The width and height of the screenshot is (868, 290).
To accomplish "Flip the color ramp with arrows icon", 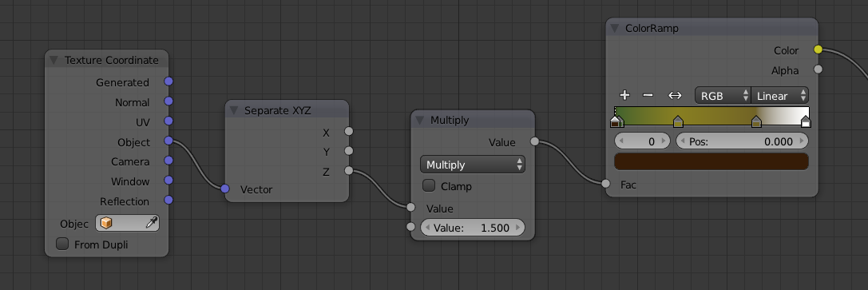I will 675,95.
